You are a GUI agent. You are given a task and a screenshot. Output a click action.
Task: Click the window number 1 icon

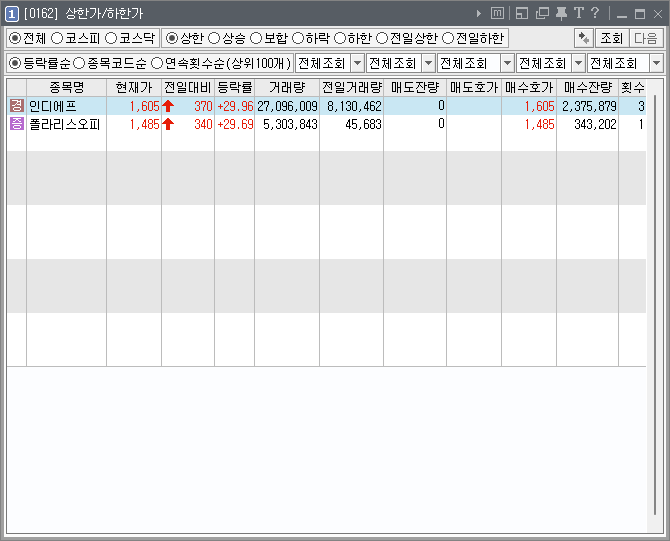tap(12, 14)
